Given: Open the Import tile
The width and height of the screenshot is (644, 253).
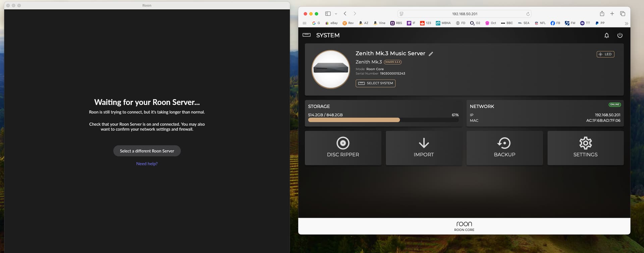Looking at the screenshot, I should point(424,148).
